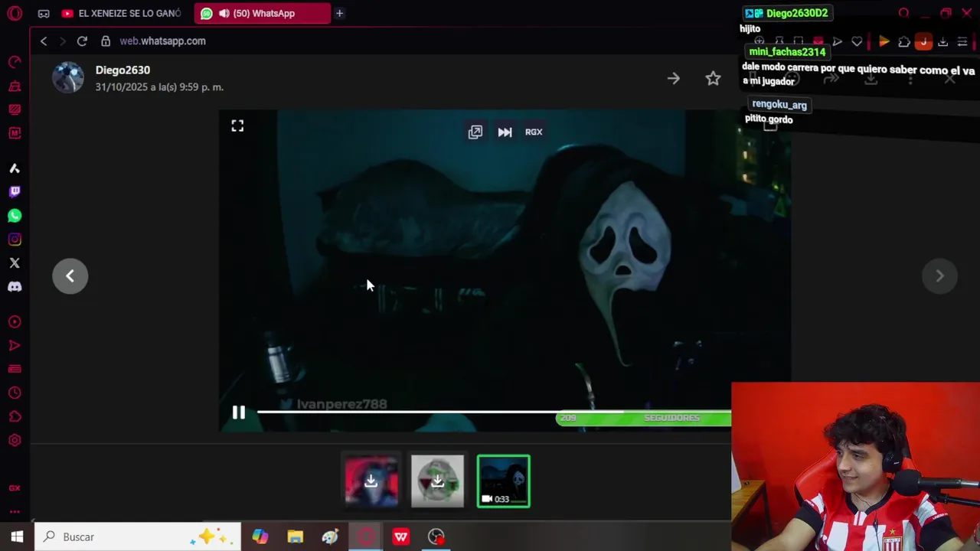
Task: Go back to the previous page
Action: [x=44, y=41]
